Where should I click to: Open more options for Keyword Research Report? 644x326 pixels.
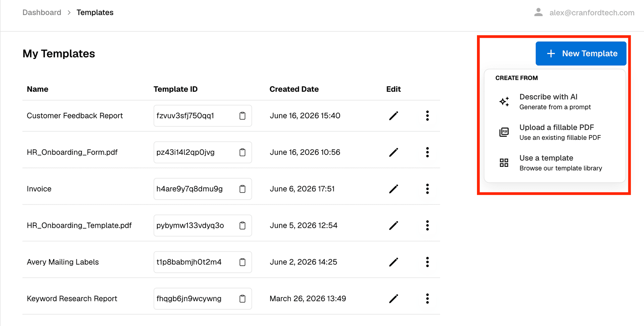point(427,298)
